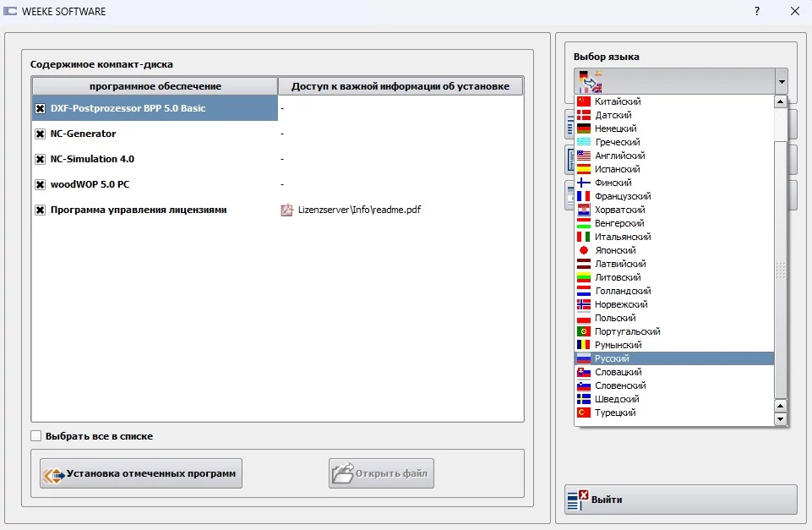This screenshot has height=530, width=812.
Task: Click the Spanish flag icon
Action: click(584, 169)
